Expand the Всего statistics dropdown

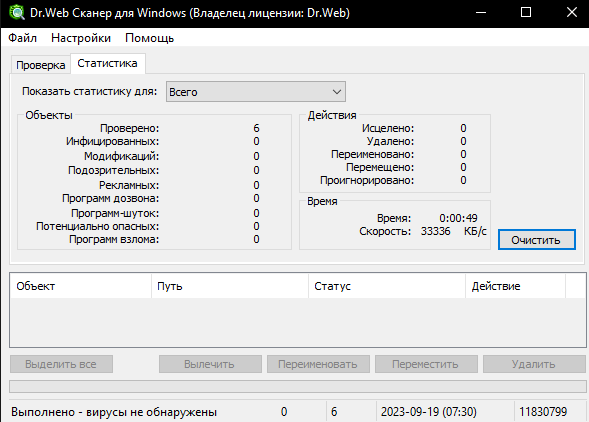[256, 92]
